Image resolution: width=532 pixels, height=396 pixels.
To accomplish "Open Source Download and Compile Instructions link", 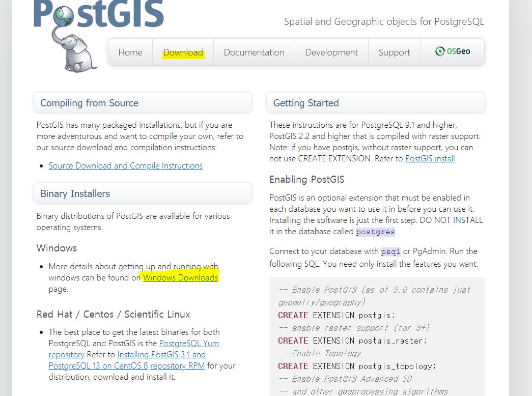I will [126, 165].
